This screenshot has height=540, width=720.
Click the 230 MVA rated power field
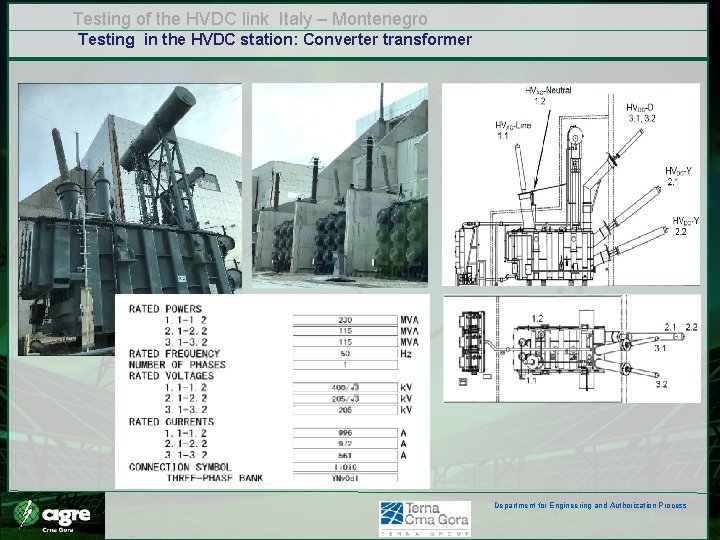tap(345, 320)
